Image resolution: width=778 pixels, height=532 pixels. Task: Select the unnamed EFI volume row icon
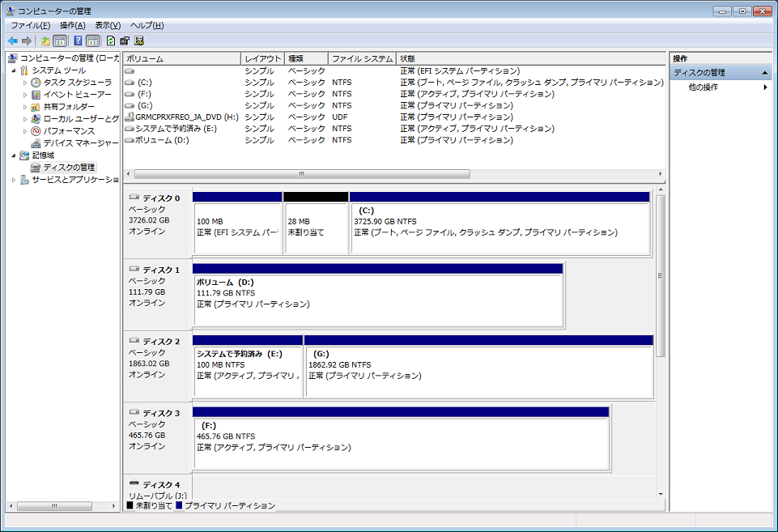[x=130, y=71]
